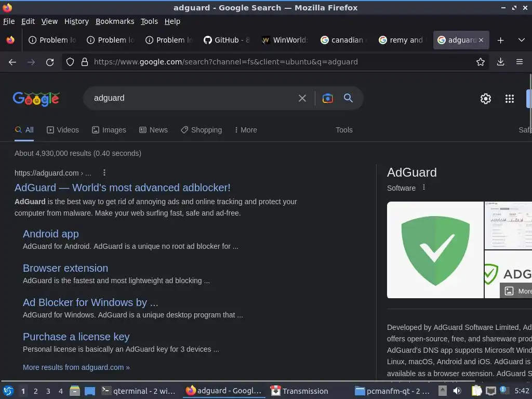Go to Google homepage via logo

pyautogui.click(x=36, y=99)
